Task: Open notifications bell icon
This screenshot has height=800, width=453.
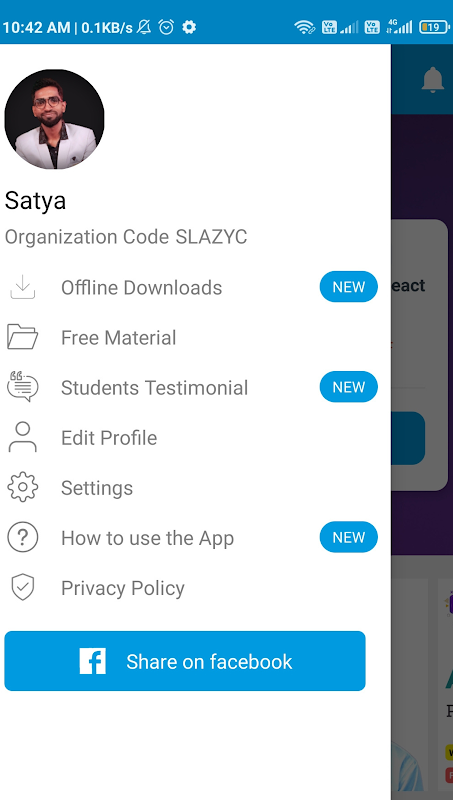Action: [x=433, y=80]
